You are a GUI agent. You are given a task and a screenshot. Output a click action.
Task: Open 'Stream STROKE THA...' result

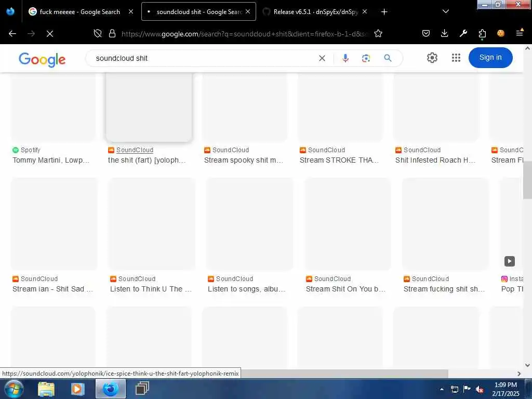[339, 160]
